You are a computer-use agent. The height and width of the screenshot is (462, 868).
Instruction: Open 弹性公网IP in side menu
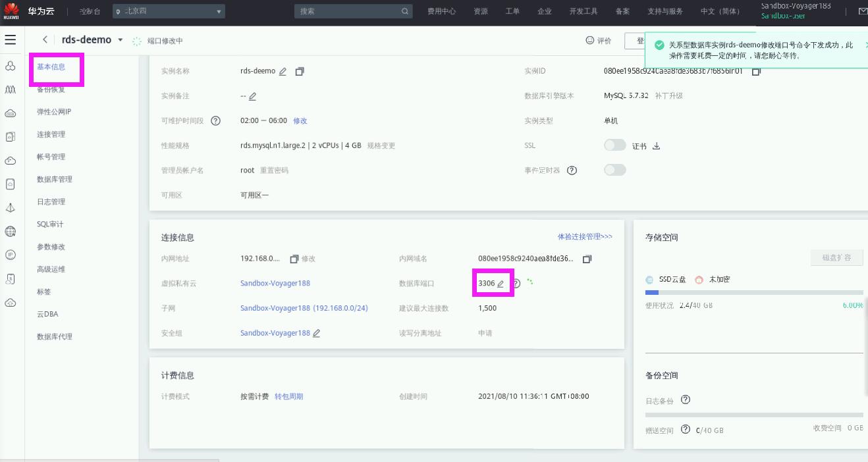54,112
